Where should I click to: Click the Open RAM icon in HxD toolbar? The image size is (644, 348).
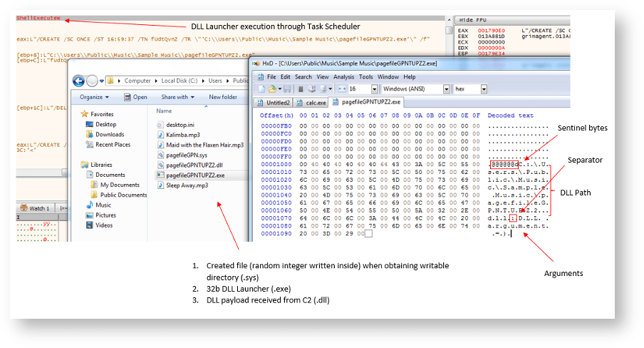point(301,89)
